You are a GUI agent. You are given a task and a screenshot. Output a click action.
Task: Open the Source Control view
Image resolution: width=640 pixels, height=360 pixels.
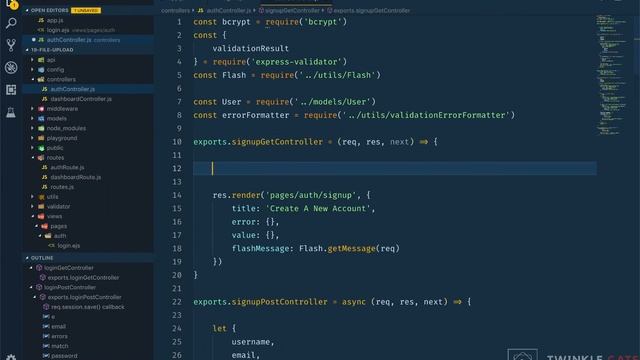point(11,45)
